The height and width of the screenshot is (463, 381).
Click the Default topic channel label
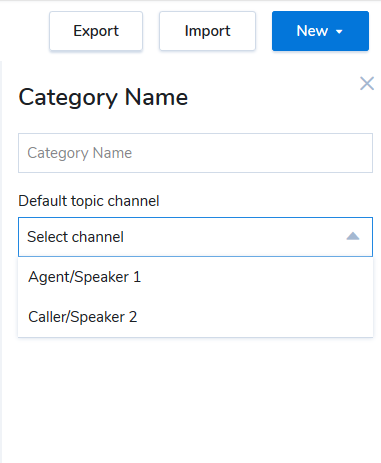coord(89,201)
